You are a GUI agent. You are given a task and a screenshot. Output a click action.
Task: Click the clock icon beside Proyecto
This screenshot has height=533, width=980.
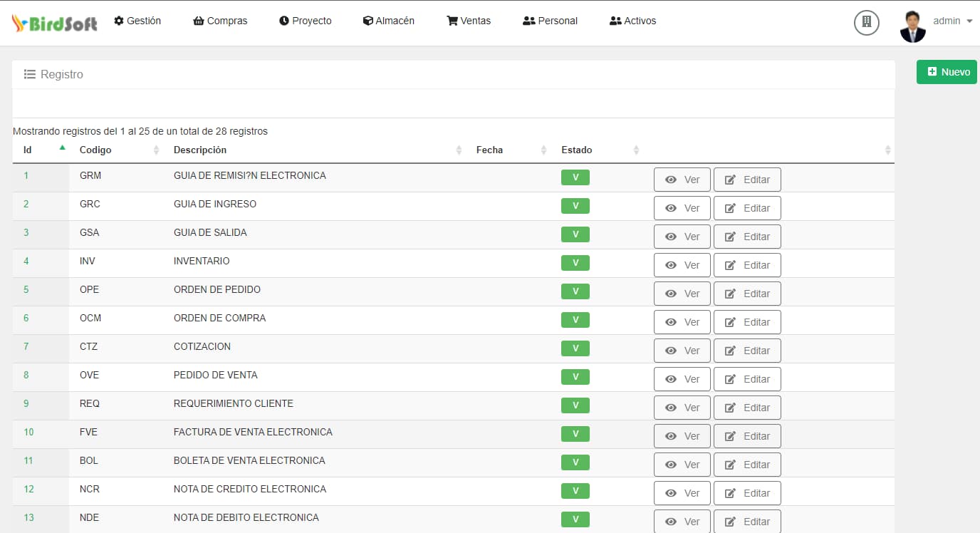click(284, 21)
